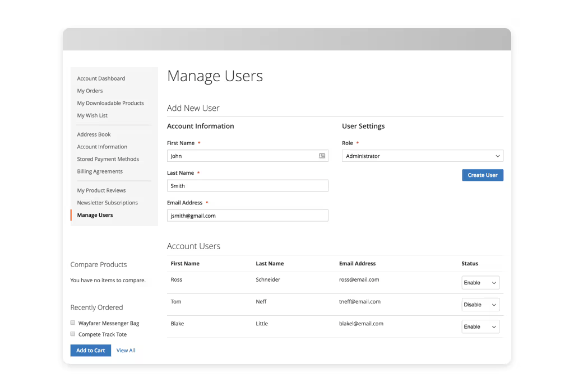Open My Orders in sidebar
The width and height of the screenshot is (574, 392).
90,91
